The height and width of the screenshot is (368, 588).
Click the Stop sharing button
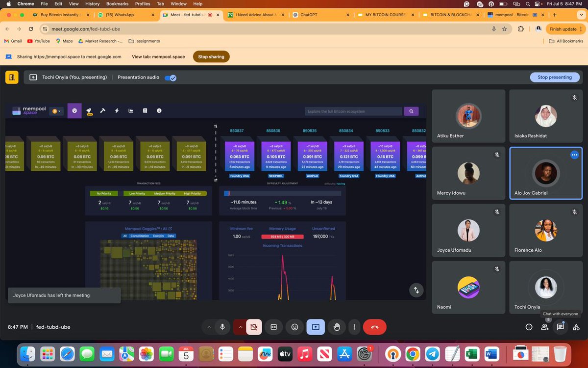(211, 56)
